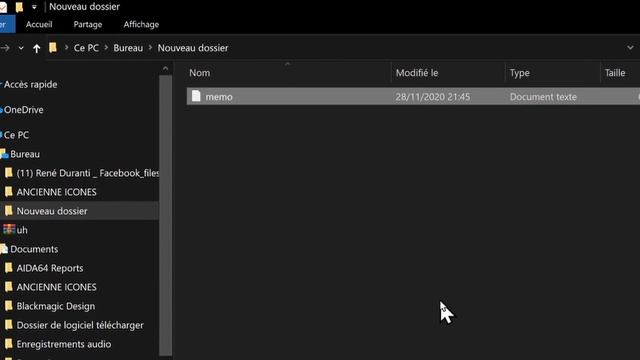Viewport: 640px width, 360px height.
Task: Open Blackmagic Design folder
Action: 56,306
